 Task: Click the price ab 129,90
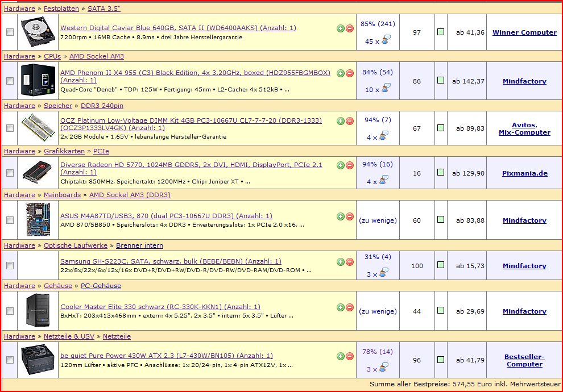click(468, 173)
